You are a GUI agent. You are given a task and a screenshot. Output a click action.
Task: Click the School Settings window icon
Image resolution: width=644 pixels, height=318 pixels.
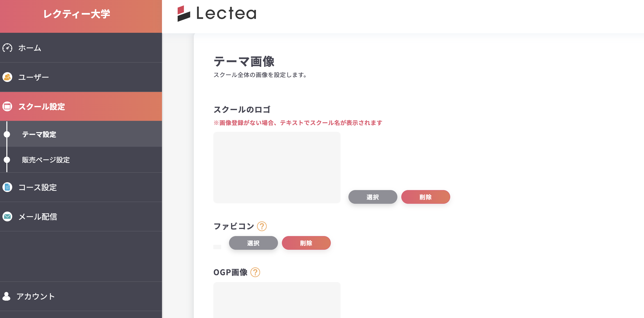click(x=7, y=106)
